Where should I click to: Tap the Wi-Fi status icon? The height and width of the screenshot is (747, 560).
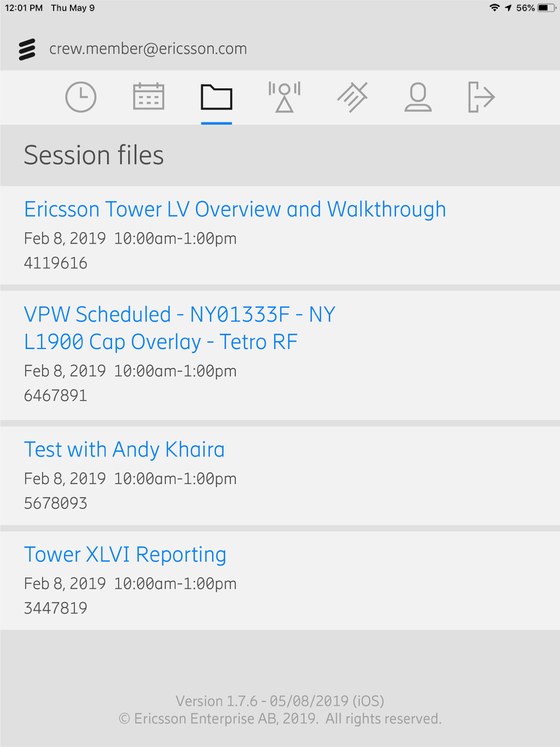(494, 8)
